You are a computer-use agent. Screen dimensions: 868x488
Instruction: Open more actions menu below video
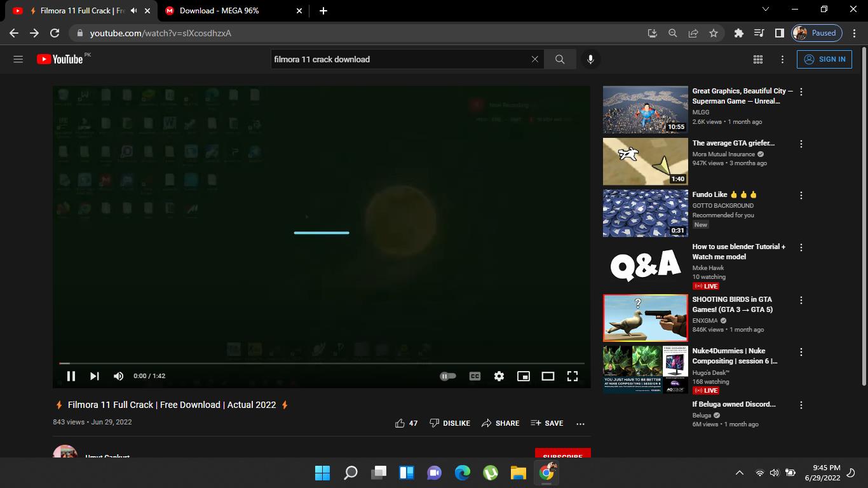tap(580, 423)
